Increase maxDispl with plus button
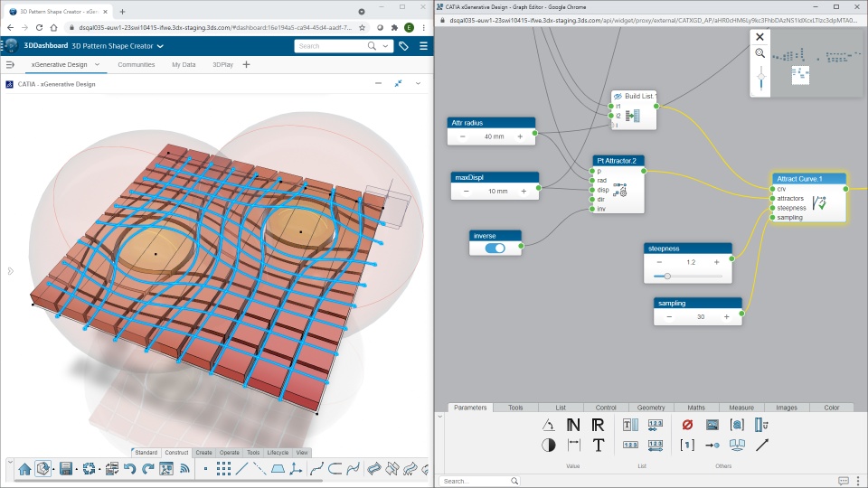 (x=524, y=191)
